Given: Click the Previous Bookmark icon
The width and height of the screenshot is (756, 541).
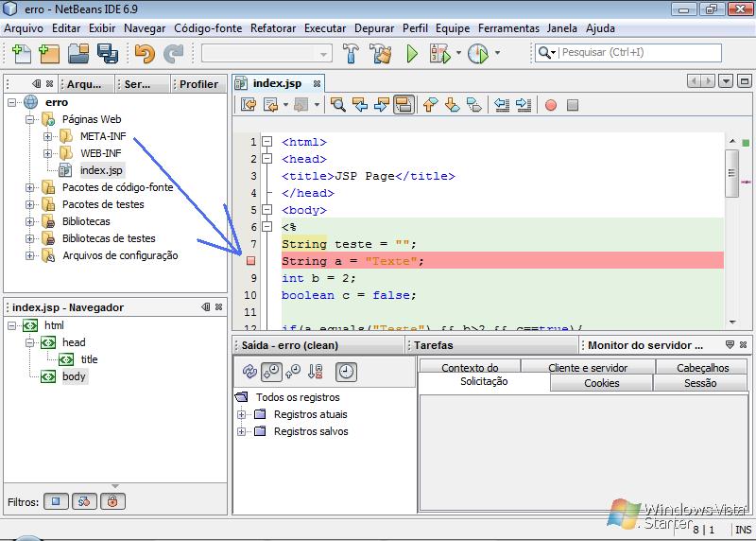Looking at the screenshot, I should coord(430,105).
